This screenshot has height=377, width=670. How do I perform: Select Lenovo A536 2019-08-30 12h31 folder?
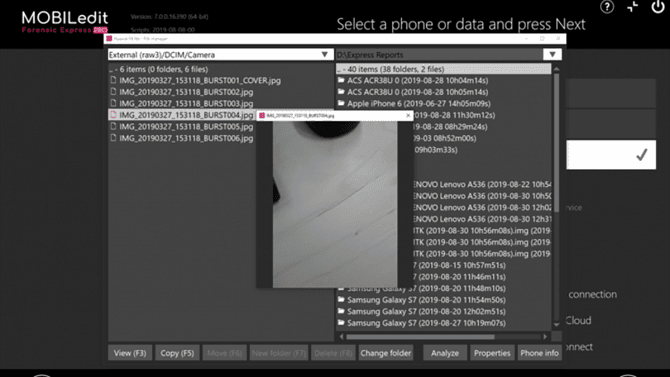click(x=482, y=219)
